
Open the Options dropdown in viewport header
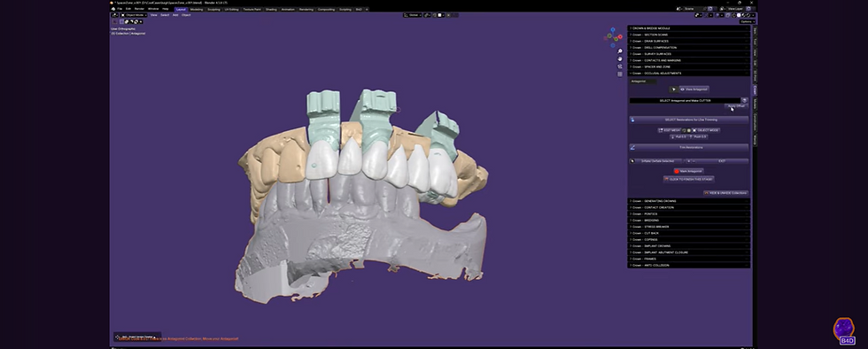(747, 21)
